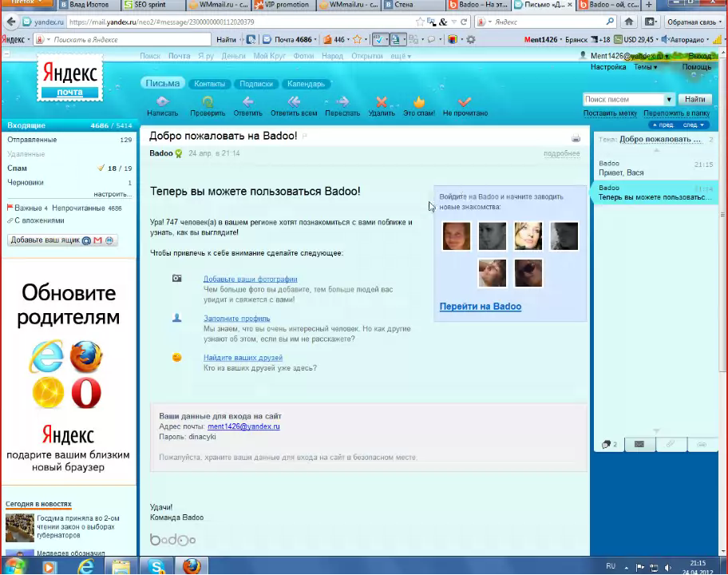Switch to the Календарь tab

[306, 84]
